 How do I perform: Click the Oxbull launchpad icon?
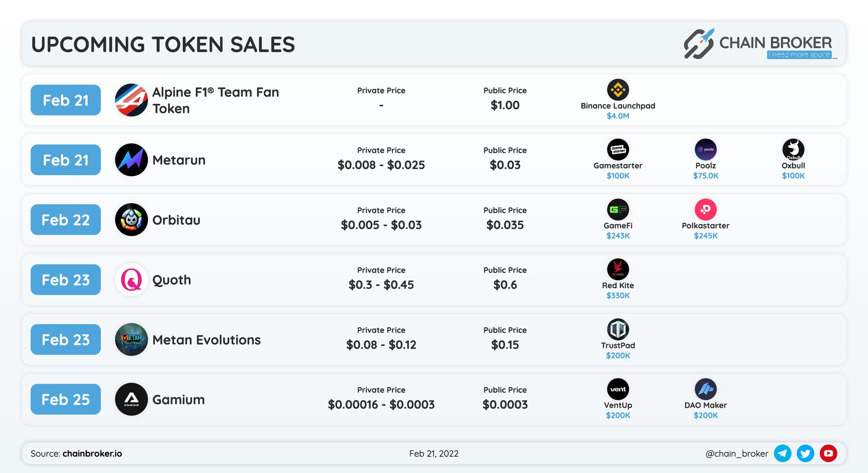click(793, 149)
